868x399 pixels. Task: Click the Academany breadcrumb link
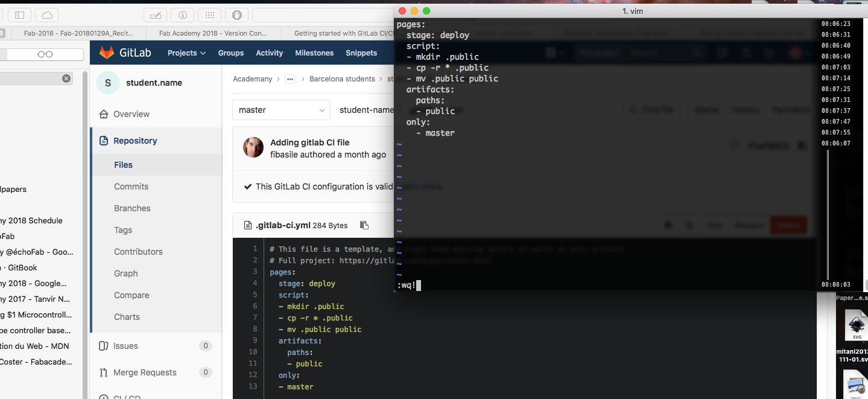point(252,79)
